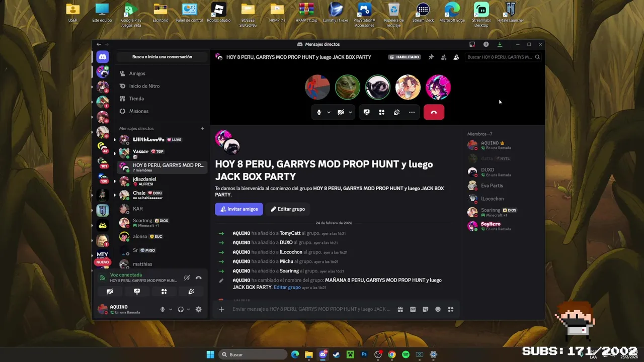Click Busca o inicia una conversación
This screenshot has height=362, width=644.
tap(162, 57)
